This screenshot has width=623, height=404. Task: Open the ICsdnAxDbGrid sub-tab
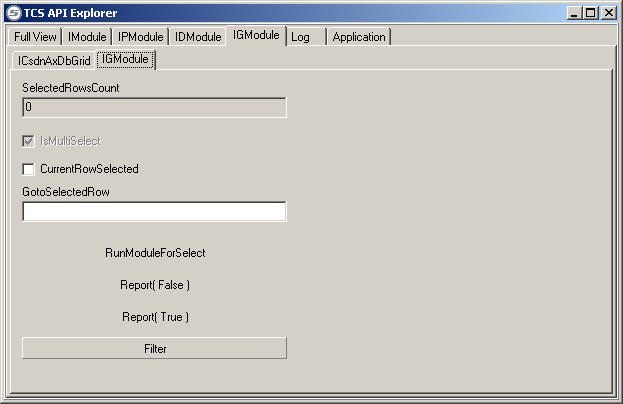(x=54, y=61)
